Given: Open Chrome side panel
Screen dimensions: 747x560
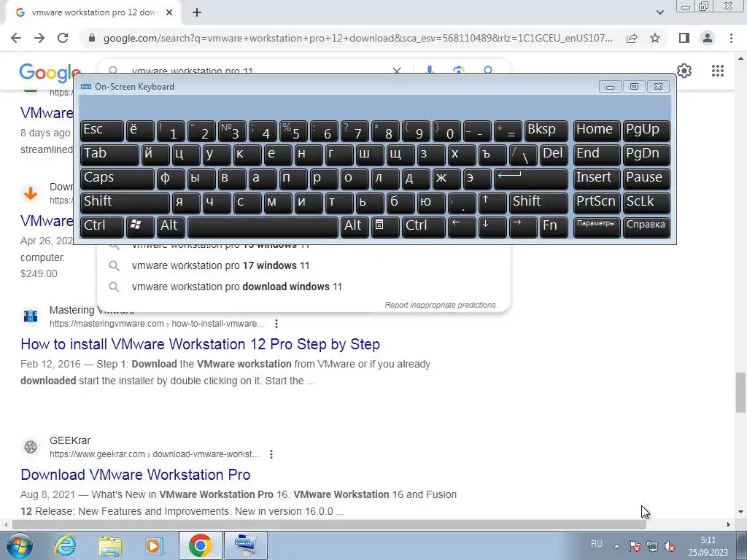Looking at the screenshot, I should (684, 38).
